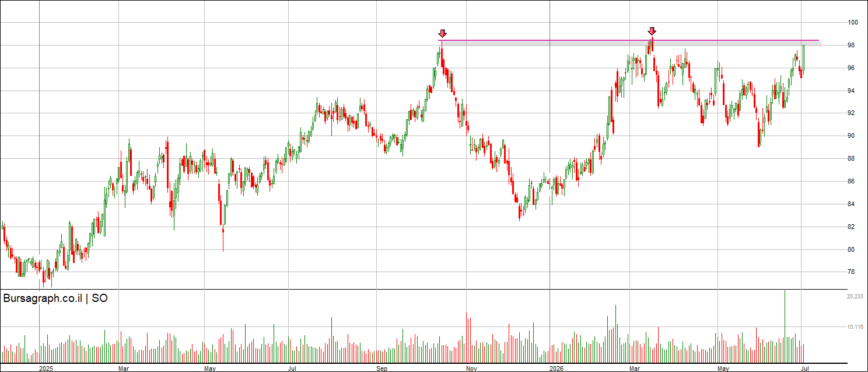The height and width of the screenshot is (372, 868).
Task: Select the magenta horizontal resistance line
Action: pos(629,40)
